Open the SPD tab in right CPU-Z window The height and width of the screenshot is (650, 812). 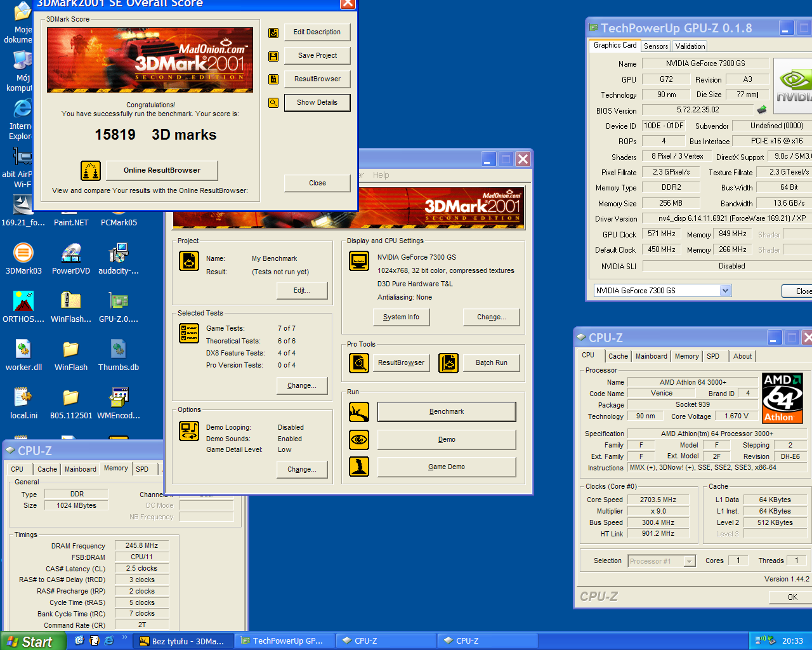point(713,356)
